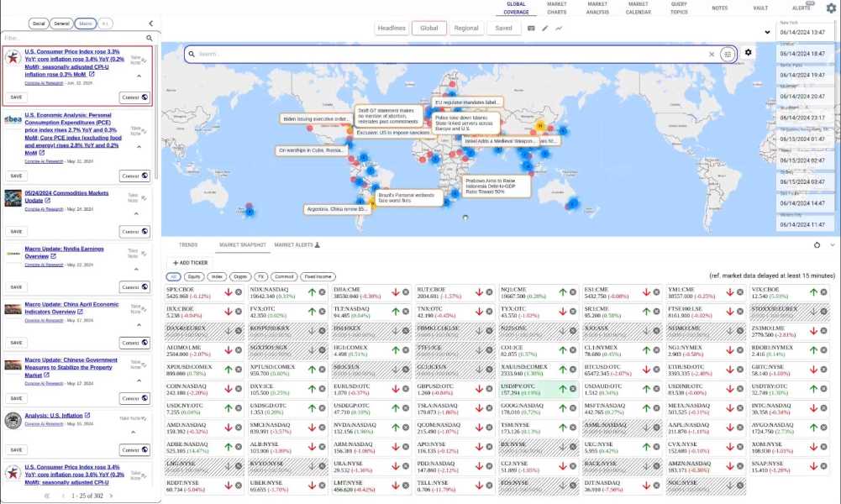Switch to the Market Charts tab
Viewport: 841px width, 504px height.
pos(557,9)
